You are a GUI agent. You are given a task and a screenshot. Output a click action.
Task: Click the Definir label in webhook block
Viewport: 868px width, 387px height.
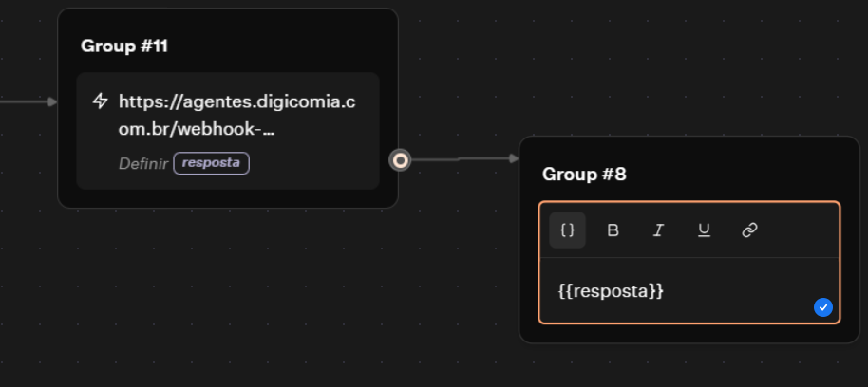coord(142,163)
